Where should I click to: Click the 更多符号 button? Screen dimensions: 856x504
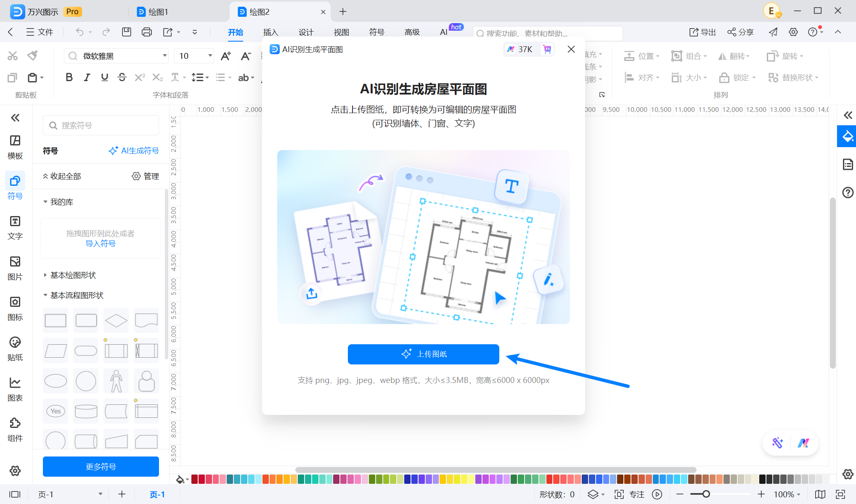click(101, 467)
